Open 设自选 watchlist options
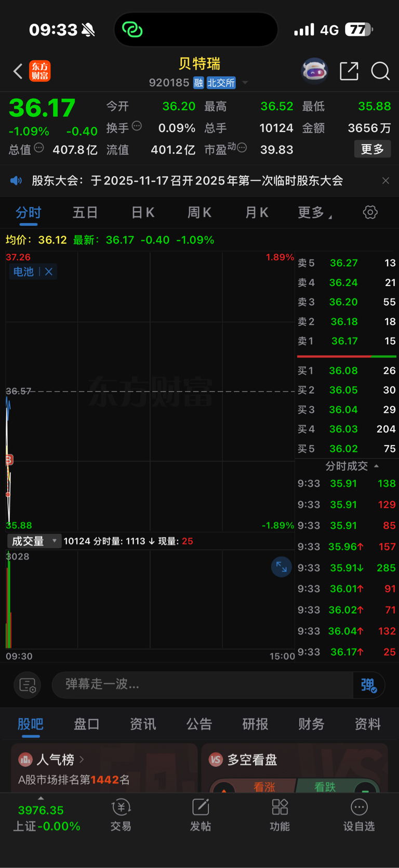 tap(359, 815)
